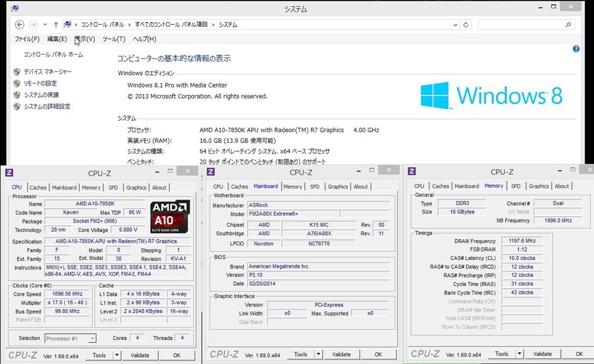594x364 pixels.
Task: Select the CPU tab in the Mainboard CPU-Z window
Action: click(218, 187)
